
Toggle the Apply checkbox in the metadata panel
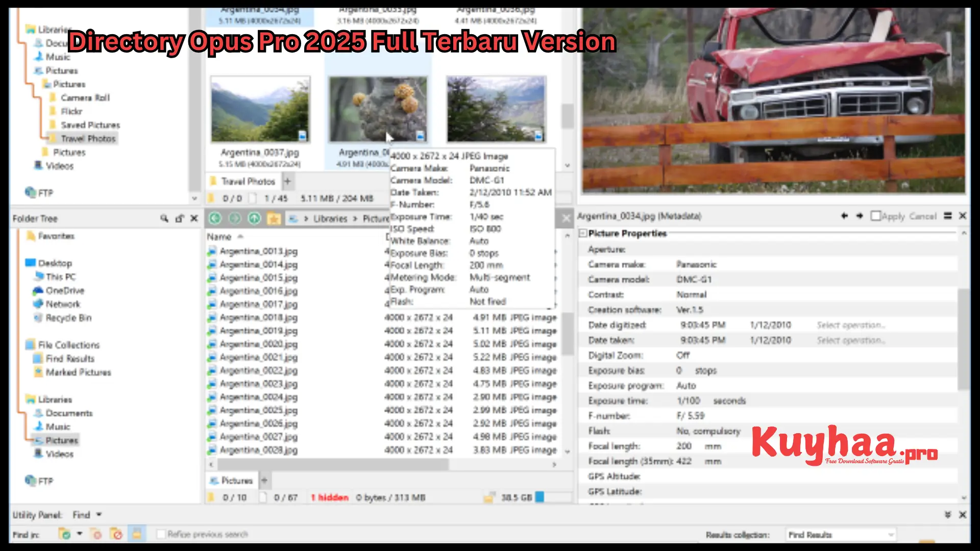tap(875, 216)
